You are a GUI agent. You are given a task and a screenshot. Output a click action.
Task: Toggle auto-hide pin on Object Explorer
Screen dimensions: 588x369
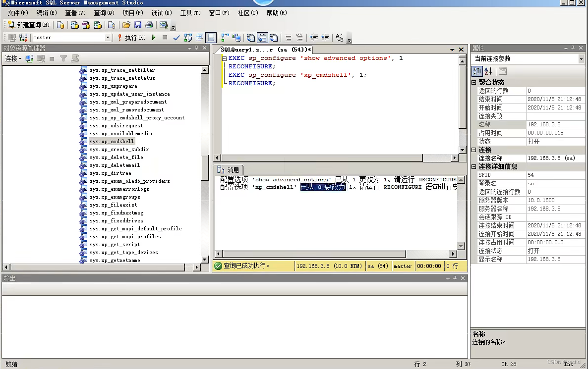pyautogui.click(x=197, y=48)
